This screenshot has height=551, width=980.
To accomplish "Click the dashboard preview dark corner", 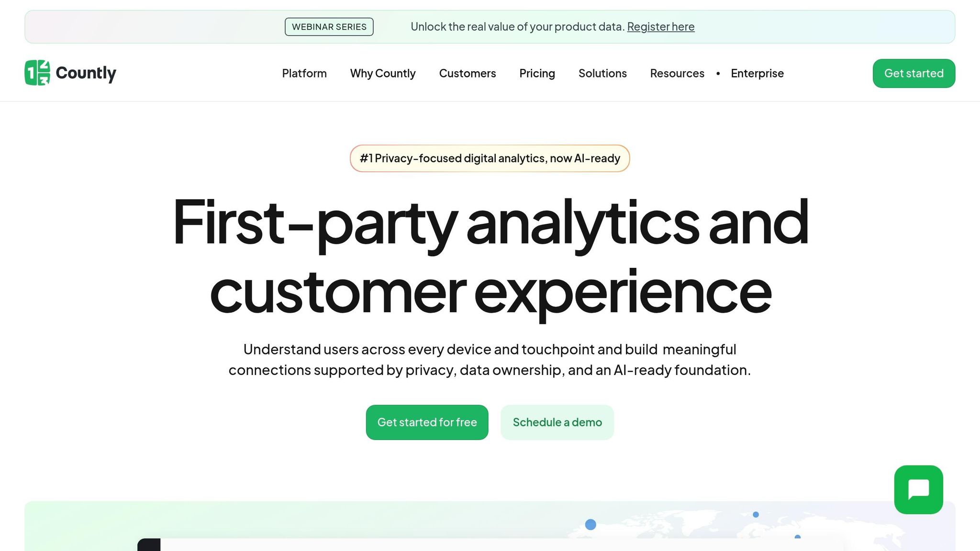I will tap(149, 545).
